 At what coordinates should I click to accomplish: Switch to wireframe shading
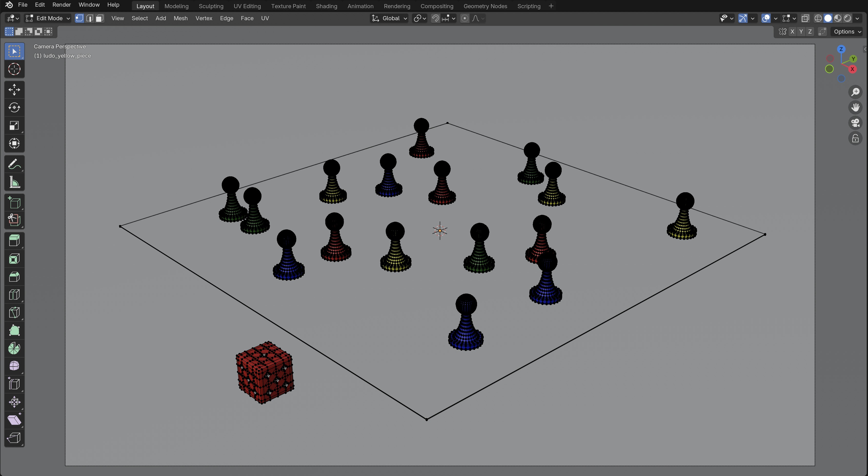coord(818,18)
